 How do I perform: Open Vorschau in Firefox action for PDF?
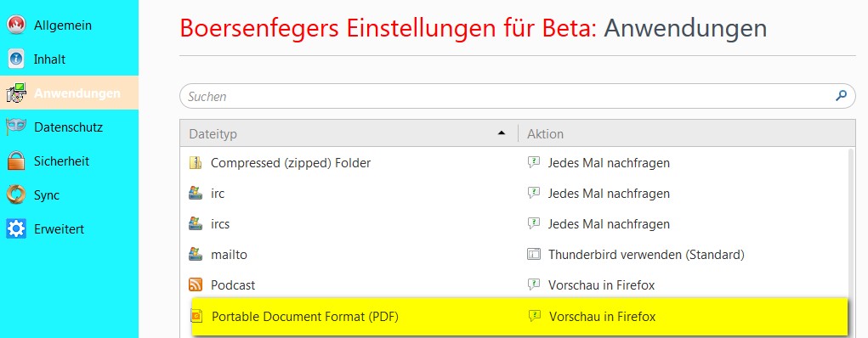(x=602, y=317)
